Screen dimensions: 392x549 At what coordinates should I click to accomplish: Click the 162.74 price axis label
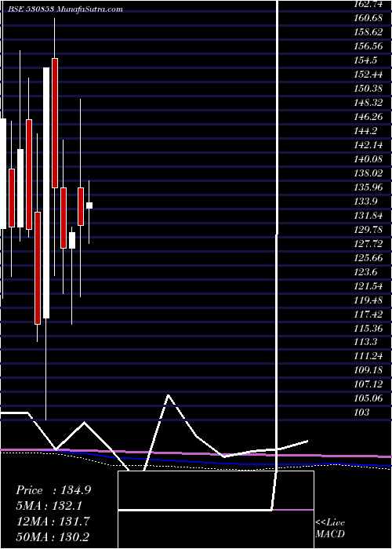click(368, 4)
